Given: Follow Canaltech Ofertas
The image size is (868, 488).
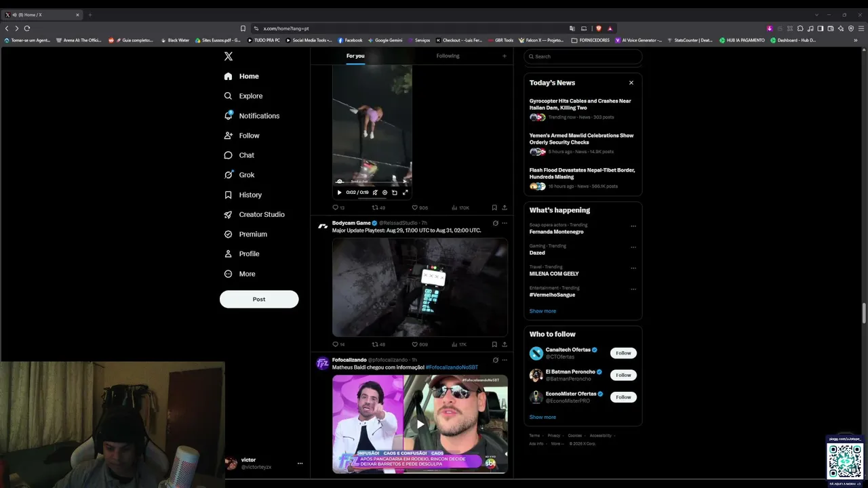Looking at the screenshot, I should pyautogui.click(x=623, y=353).
